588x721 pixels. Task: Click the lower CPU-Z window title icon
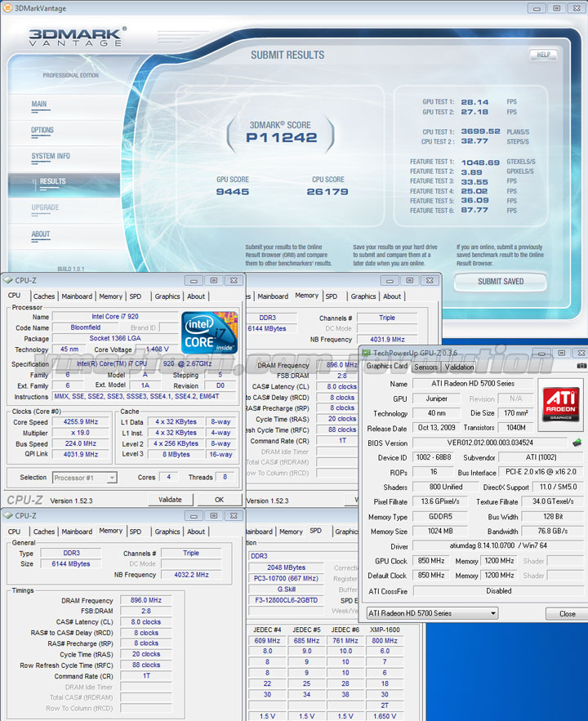tap(8, 516)
